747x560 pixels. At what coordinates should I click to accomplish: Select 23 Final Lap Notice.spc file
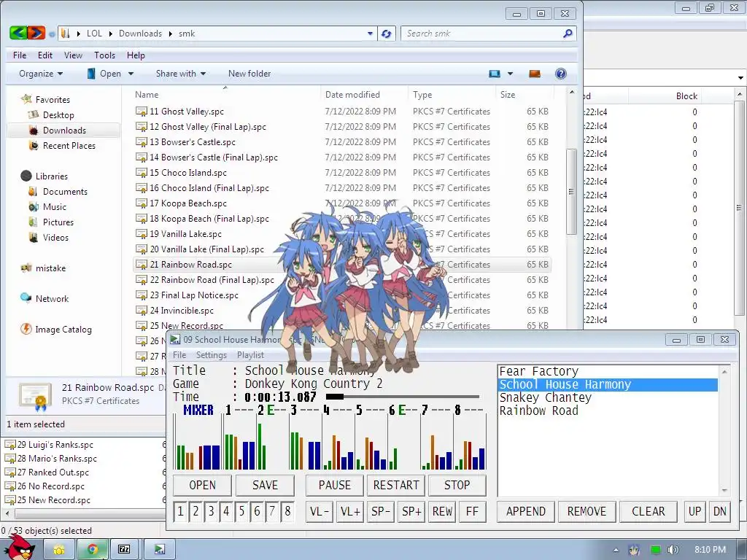pyautogui.click(x=194, y=295)
